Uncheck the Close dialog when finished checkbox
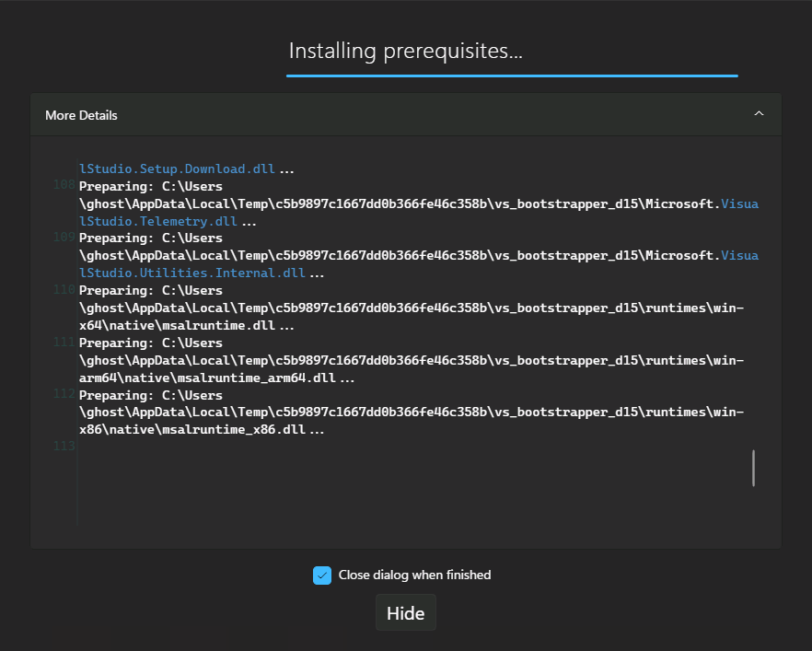812x651 pixels. (x=322, y=575)
